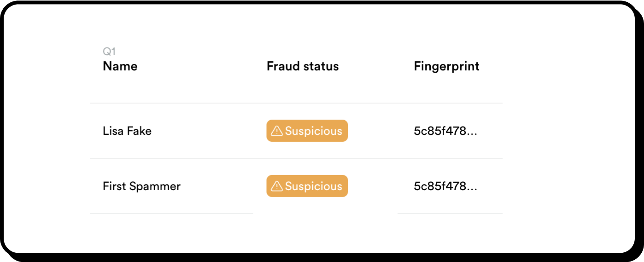Sort by the Name column header
The image size is (644, 262).
point(120,66)
